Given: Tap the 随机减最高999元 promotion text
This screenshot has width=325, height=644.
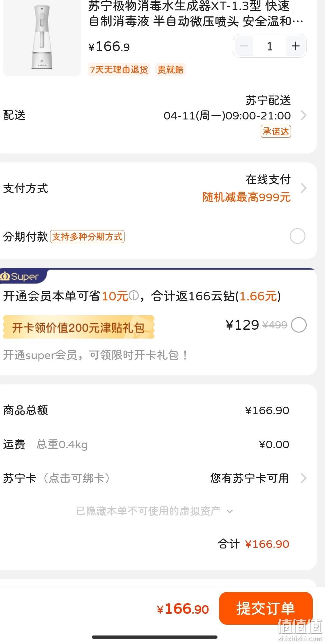Looking at the screenshot, I should point(246,197).
